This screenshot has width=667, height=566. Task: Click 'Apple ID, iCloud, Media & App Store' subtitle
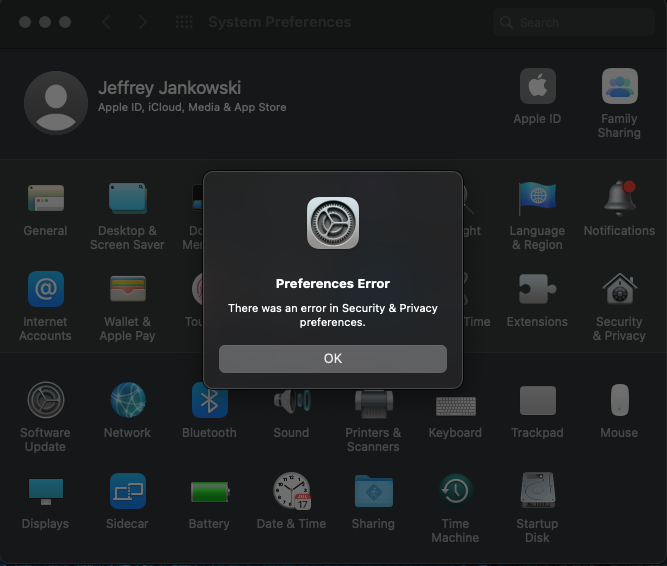192,107
